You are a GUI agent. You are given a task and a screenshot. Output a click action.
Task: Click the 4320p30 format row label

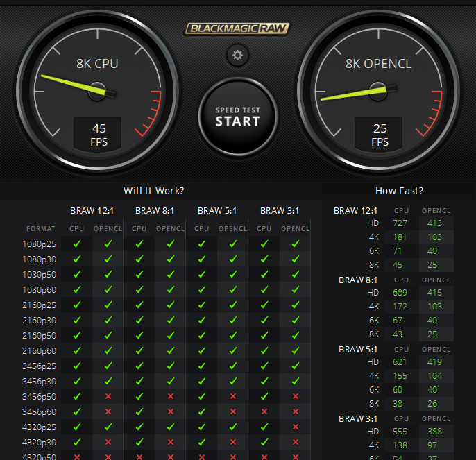pos(39,443)
